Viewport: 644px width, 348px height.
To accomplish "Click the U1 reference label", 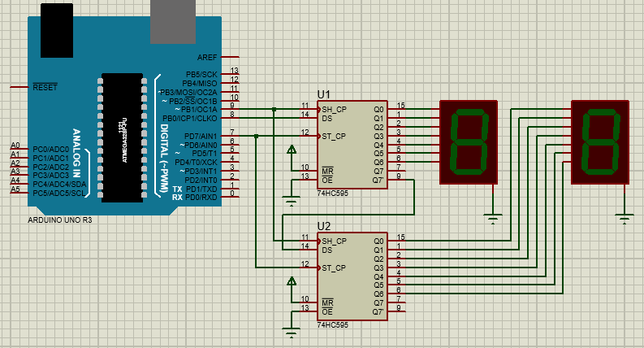I will coord(325,94).
